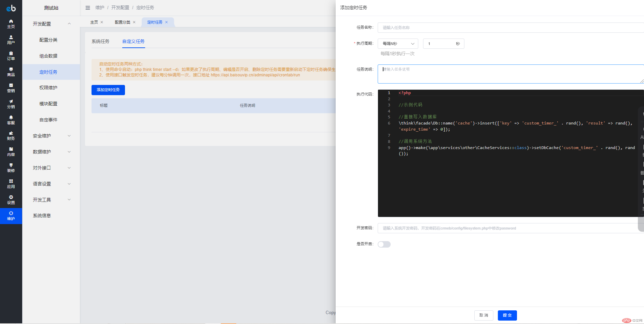Open the 每隔N秒 execution cycle dropdown

398,44
